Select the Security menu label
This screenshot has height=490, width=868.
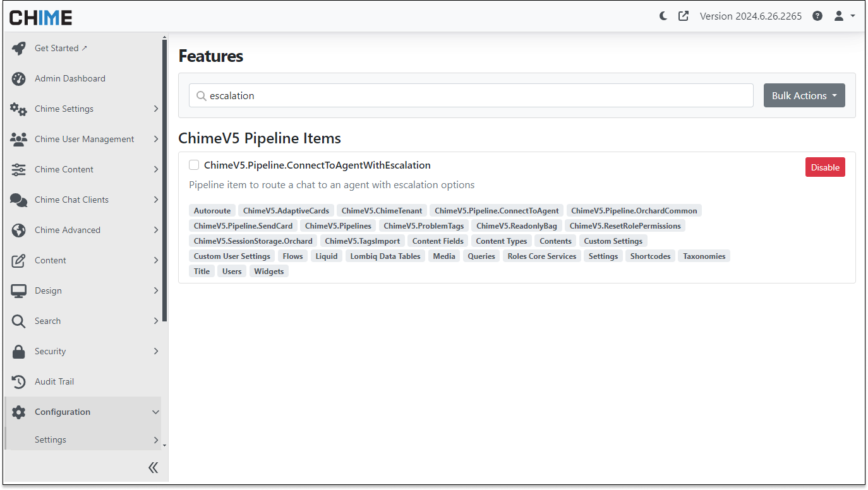(x=50, y=351)
